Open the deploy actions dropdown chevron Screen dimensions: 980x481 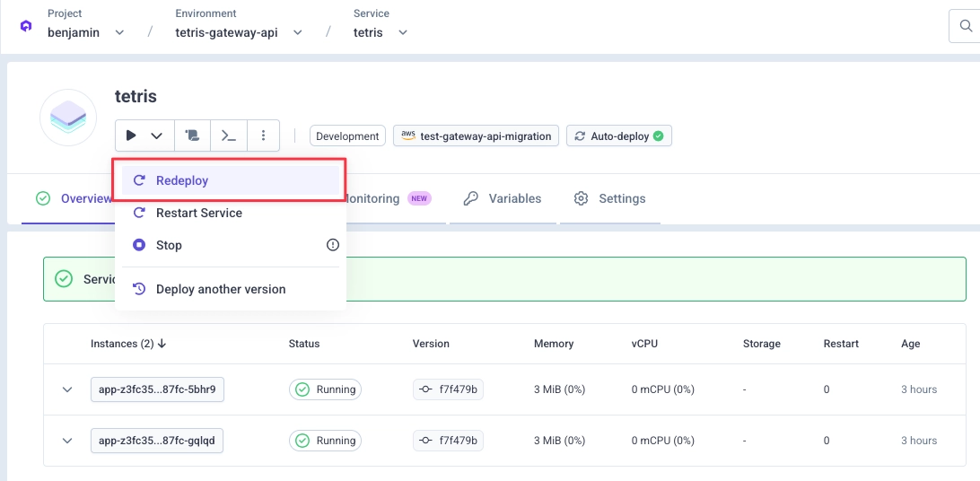point(157,136)
